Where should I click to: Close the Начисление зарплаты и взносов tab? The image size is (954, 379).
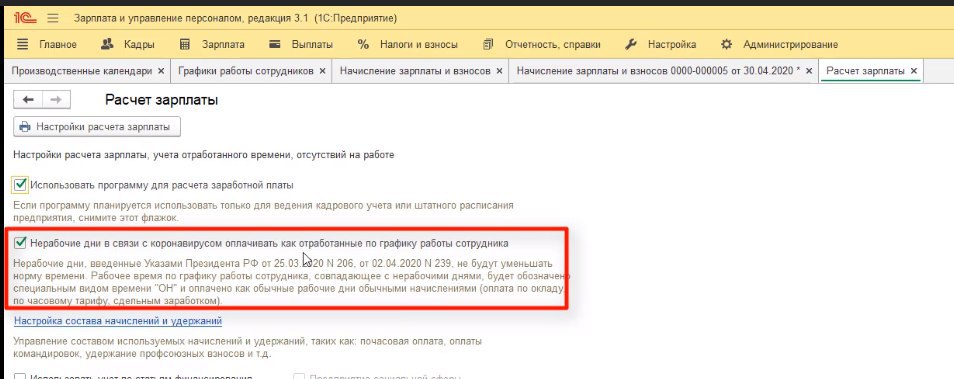(x=499, y=71)
